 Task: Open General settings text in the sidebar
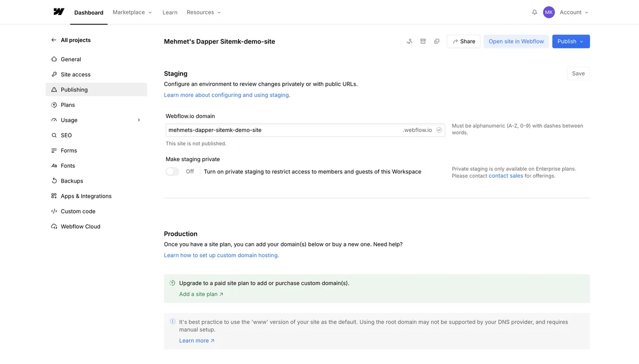[71, 59]
